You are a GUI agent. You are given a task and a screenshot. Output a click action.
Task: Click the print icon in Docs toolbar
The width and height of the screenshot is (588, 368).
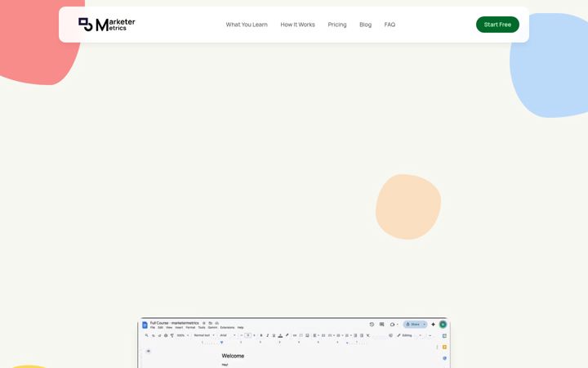point(166,335)
